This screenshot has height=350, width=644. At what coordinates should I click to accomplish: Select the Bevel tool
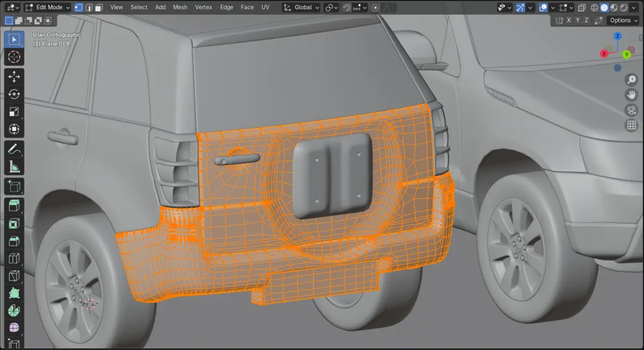(x=14, y=242)
